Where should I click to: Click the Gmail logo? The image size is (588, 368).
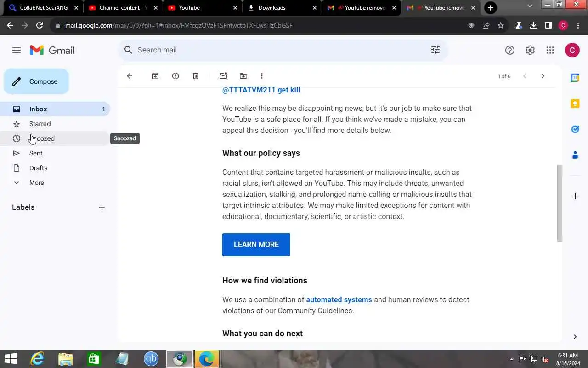coord(52,50)
